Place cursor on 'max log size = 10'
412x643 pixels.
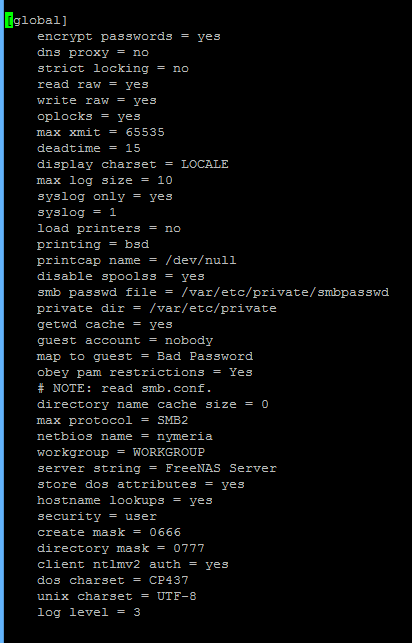click(x=105, y=180)
